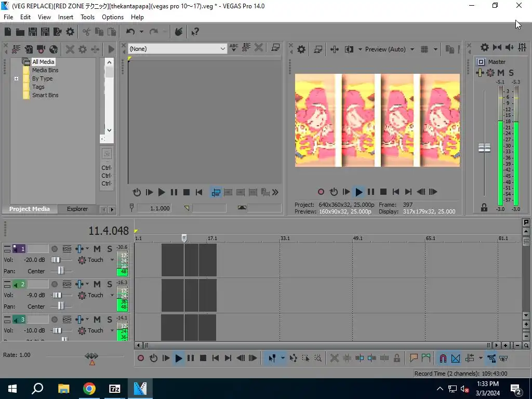
Task: Solo track 1
Action: [x=109, y=249]
